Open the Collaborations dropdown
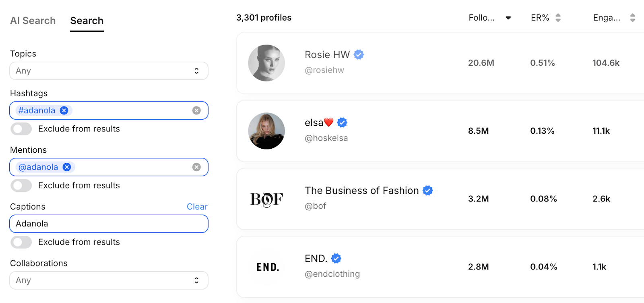This screenshot has width=644, height=303. pyautogui.click(x=109, y=280)
